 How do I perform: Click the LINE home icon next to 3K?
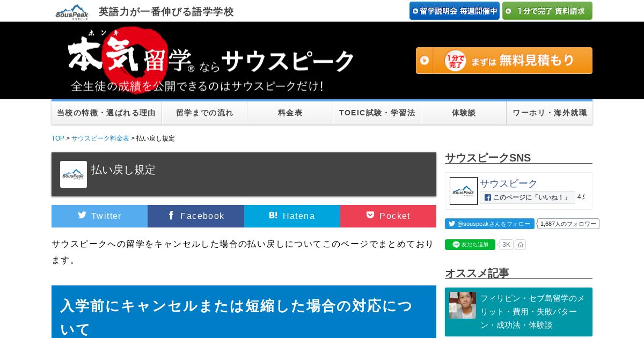tap(521, 245)
